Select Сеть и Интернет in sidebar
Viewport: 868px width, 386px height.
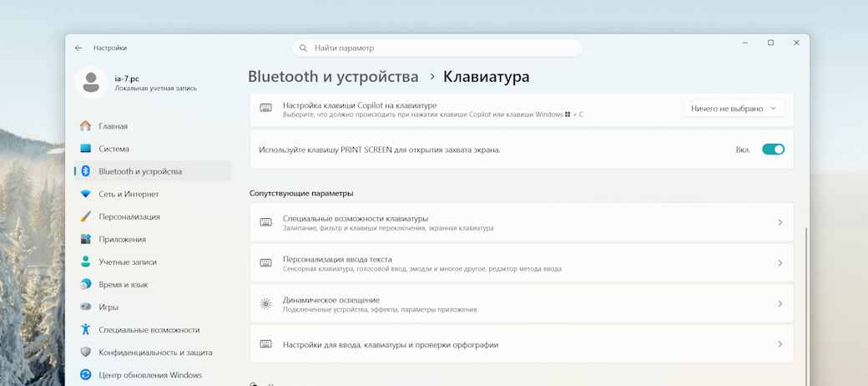point(153,194)
